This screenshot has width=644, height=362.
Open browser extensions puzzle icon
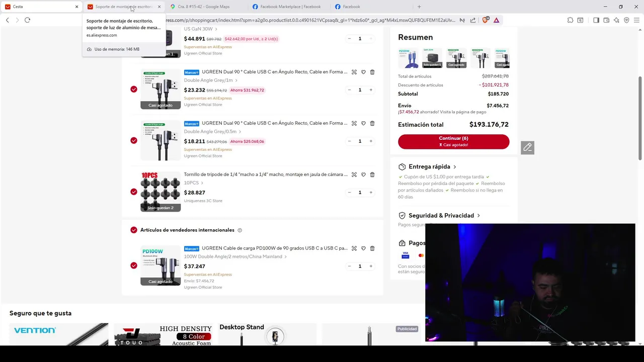tap(570, 20)
